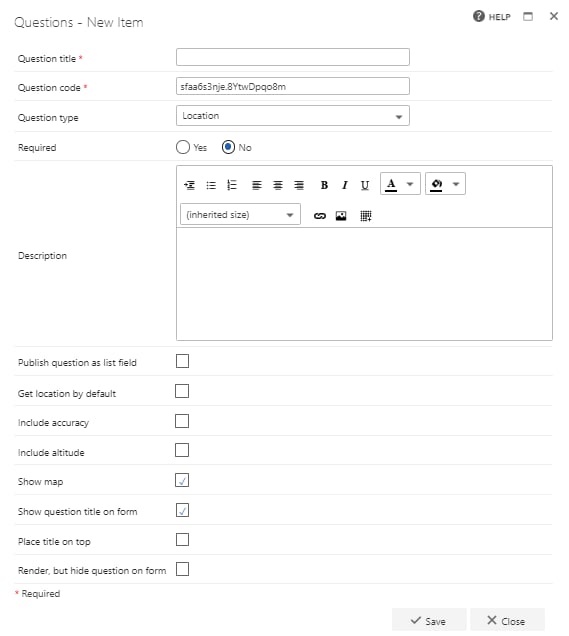Click the Question title input field
Image resolution: width=569 pixels, height=636 pixels.
tap(293, 57)
